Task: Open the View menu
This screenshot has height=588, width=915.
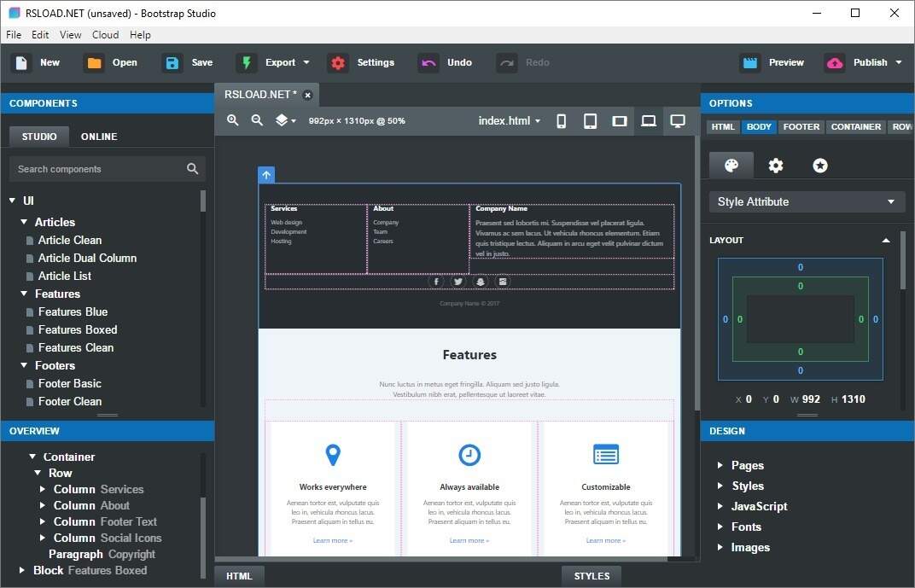Action: (x=70, y=34)
